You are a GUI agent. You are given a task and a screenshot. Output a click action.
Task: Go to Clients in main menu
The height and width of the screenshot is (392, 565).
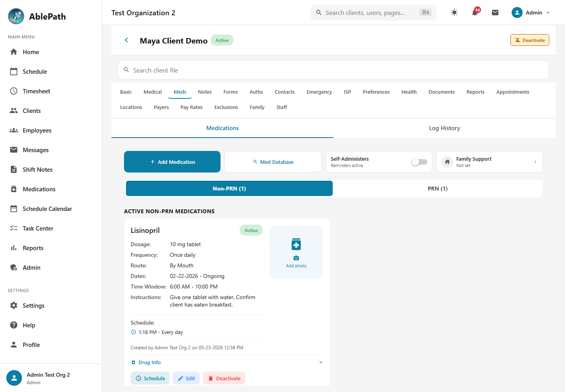pos(31,111)
